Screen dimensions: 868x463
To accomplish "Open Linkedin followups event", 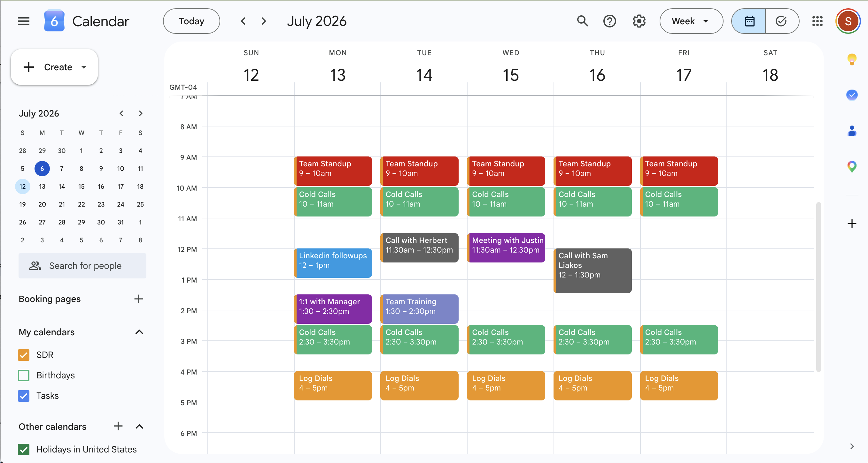I will click(333, 263).
